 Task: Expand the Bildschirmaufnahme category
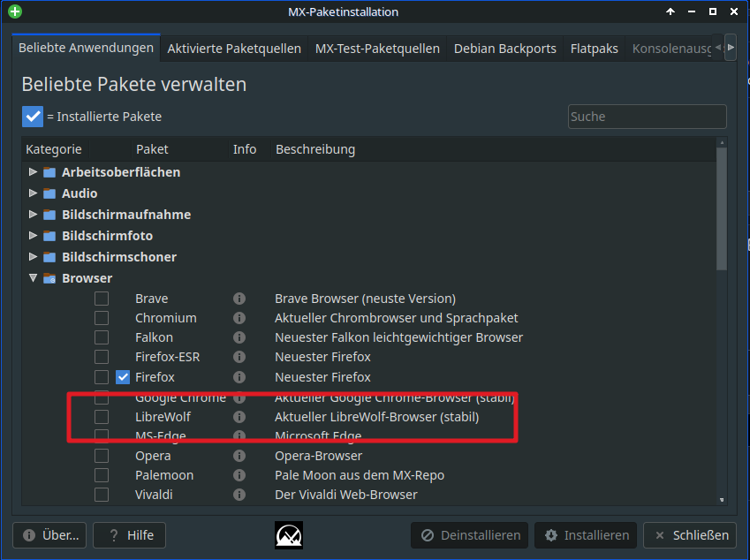tap(33, 215)
